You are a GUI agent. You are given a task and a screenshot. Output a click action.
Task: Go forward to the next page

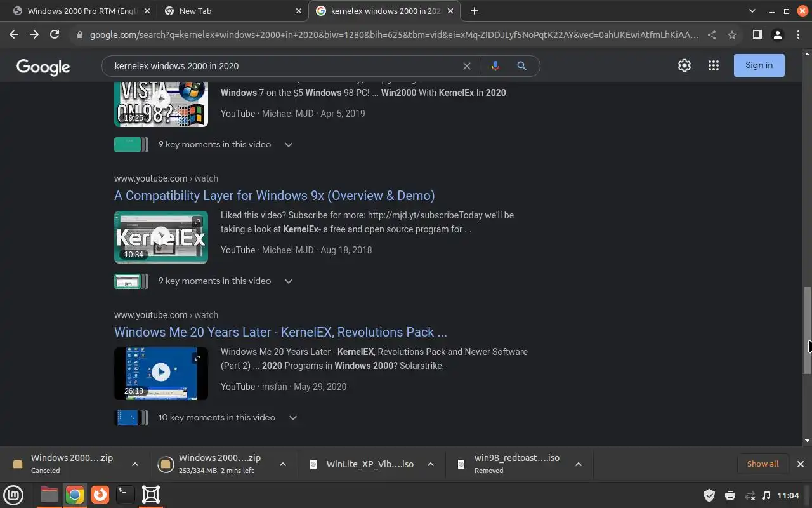34,35
